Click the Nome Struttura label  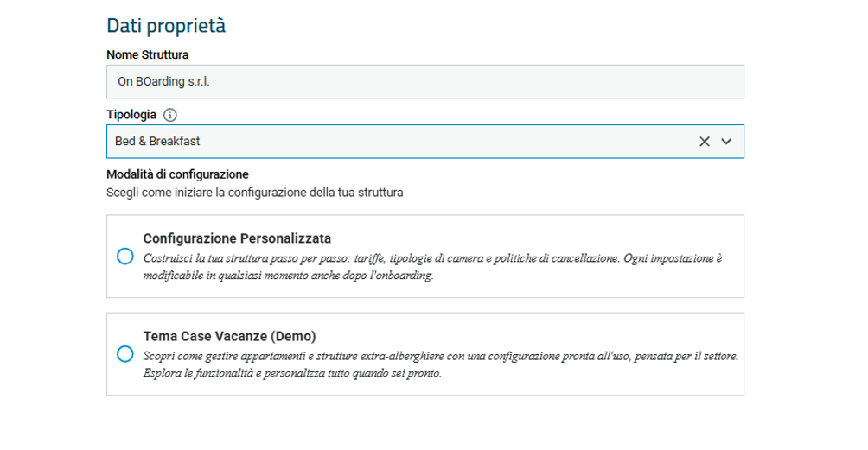pyautogui.click(x=147, y=54)
